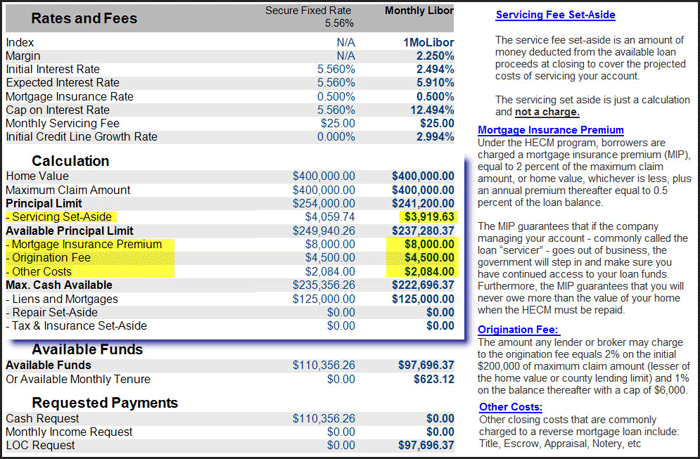Click the Repair Set-Aside row label
This screenshot has width=700, height=459.
[x=52, y=312]
